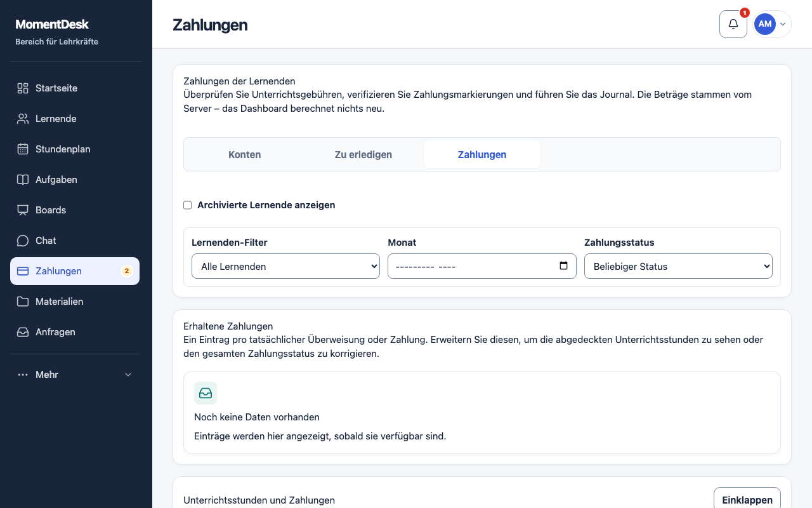Click 'Unterrichtsstunden und Zahlungen' heading

[x=259, y=500]
